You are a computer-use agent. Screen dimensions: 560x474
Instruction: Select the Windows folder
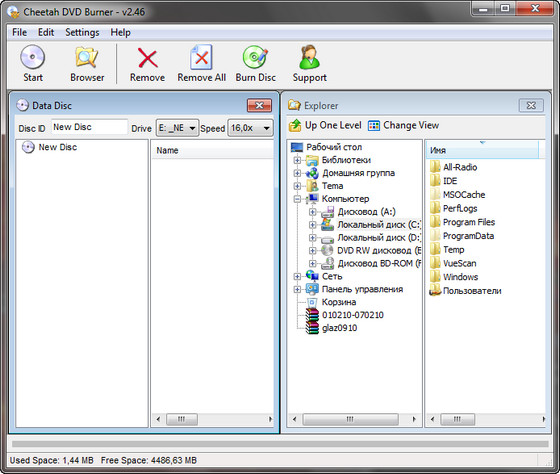454,277
